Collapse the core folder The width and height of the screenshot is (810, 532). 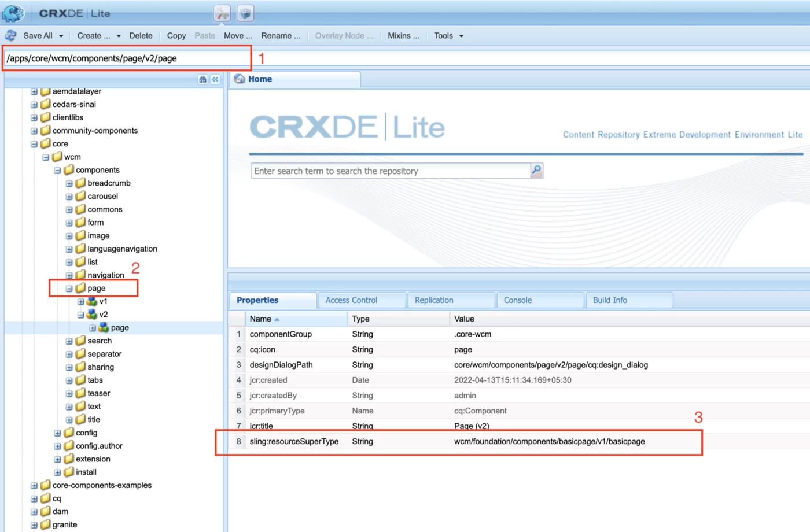(34, 144)
